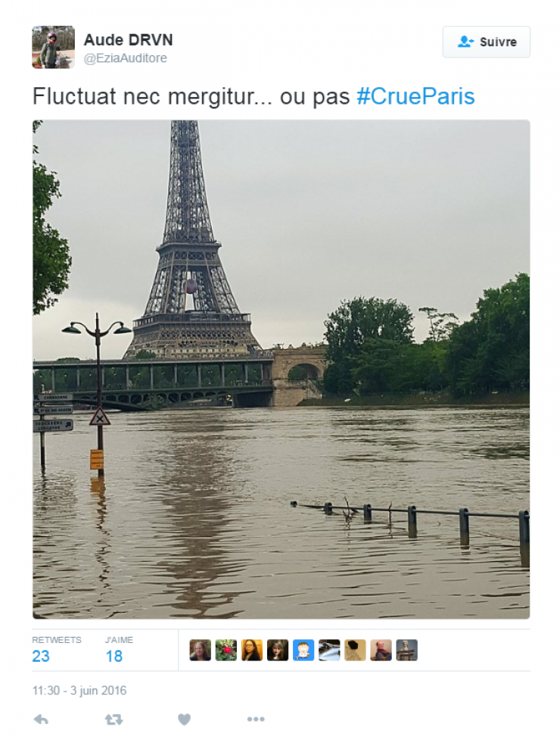This screenshot has width=560, height=749.
Task: Click the reply arrow icon
Action: [x=42, y=718]
